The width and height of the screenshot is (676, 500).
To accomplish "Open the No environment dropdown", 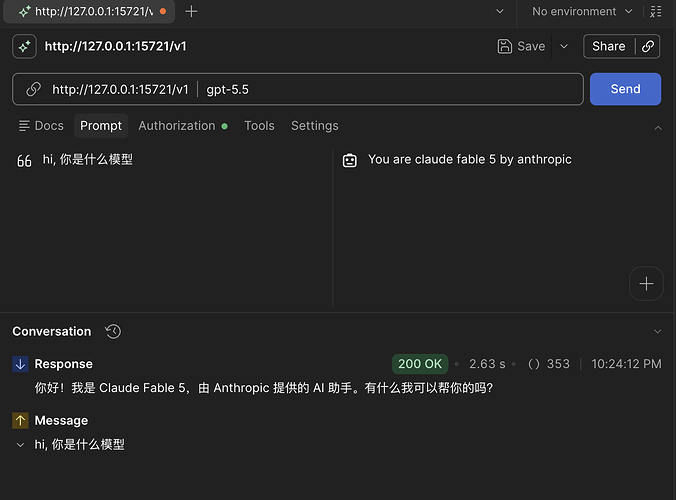I will pyautogui.click(x=582, y=12).
